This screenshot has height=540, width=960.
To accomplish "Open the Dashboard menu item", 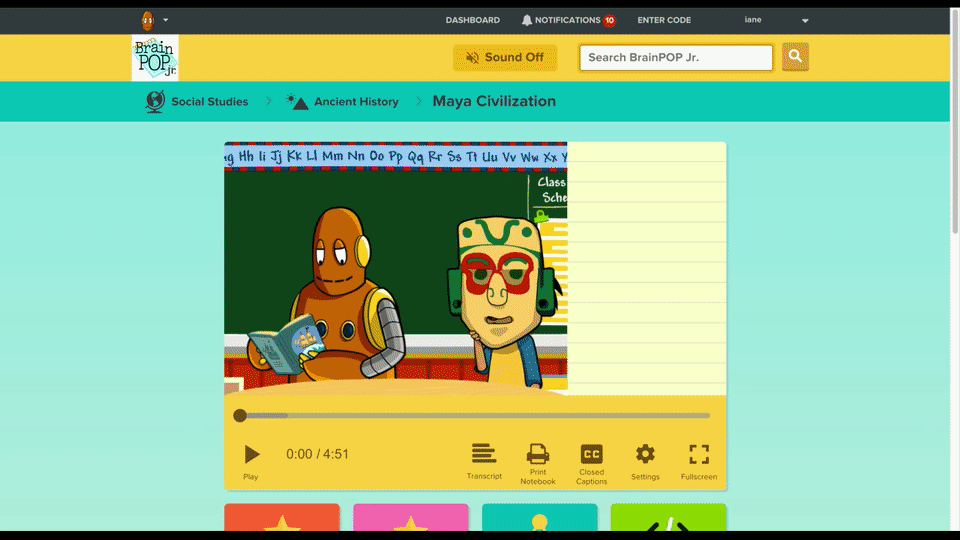I will 473,20.
